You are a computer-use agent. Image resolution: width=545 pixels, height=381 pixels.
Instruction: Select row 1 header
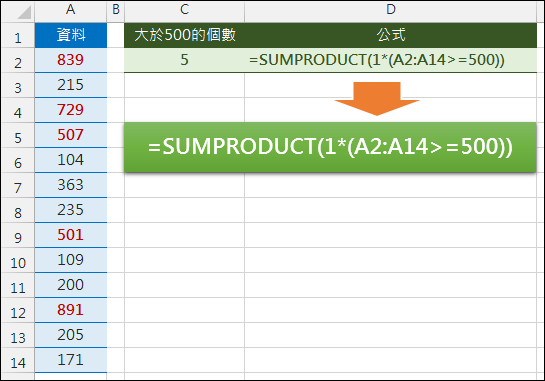(18, 35)
